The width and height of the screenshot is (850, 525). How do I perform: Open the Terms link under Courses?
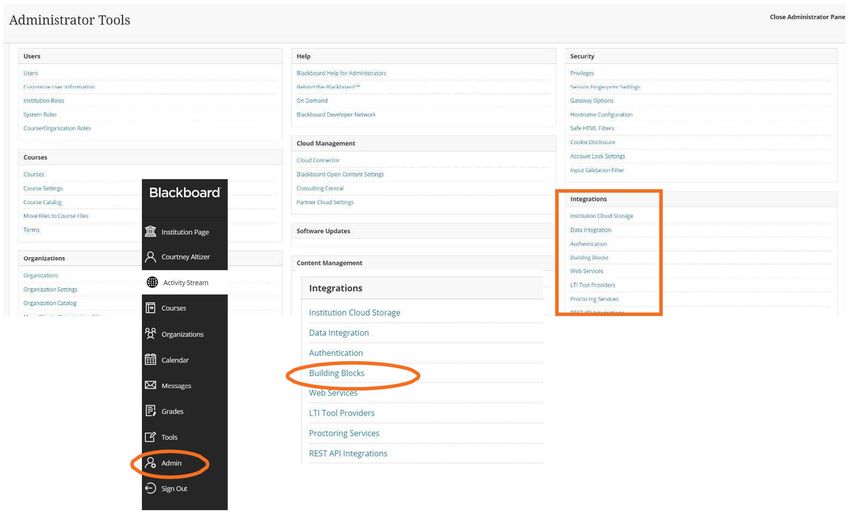click(31, 229)
